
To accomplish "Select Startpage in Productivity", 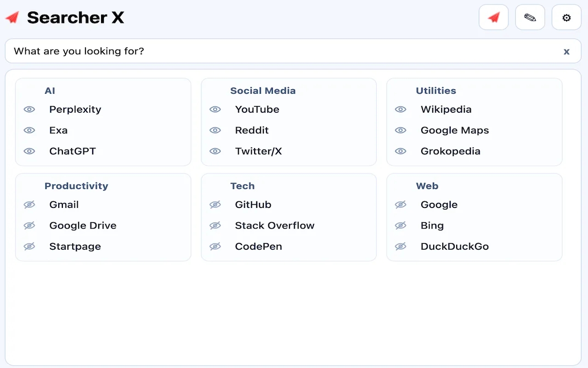I will click(75, 247).
